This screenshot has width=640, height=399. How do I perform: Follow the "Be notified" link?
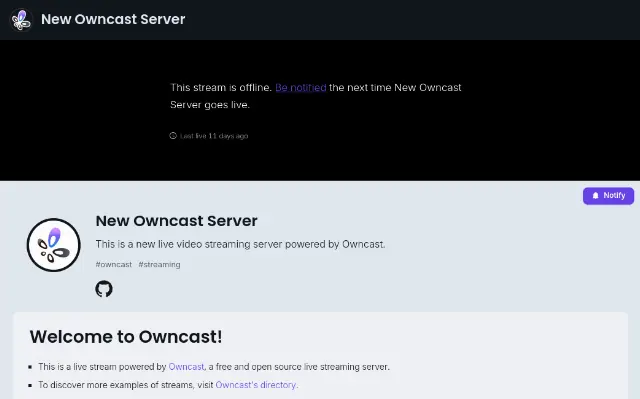tap(301, 88)
